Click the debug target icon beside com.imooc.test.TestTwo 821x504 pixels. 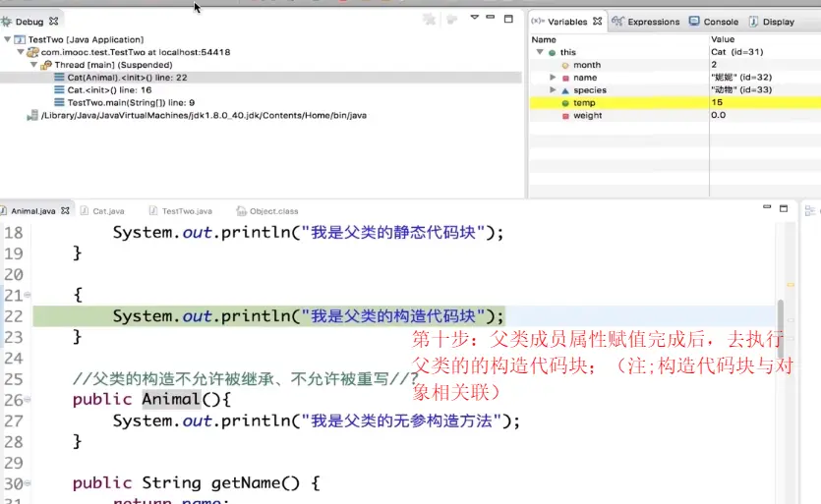[x=33, y=52]
